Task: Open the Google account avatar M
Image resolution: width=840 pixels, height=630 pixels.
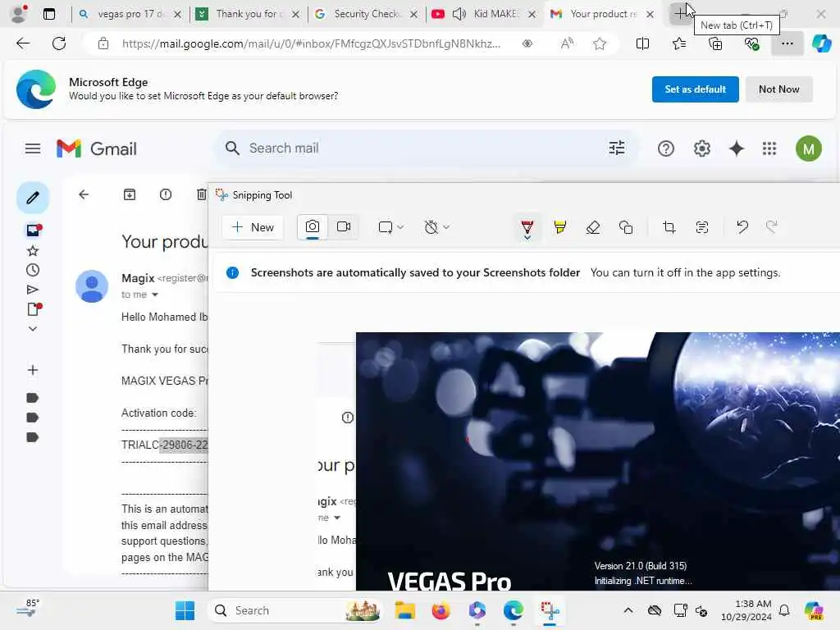Action: (x=808, y=148)
